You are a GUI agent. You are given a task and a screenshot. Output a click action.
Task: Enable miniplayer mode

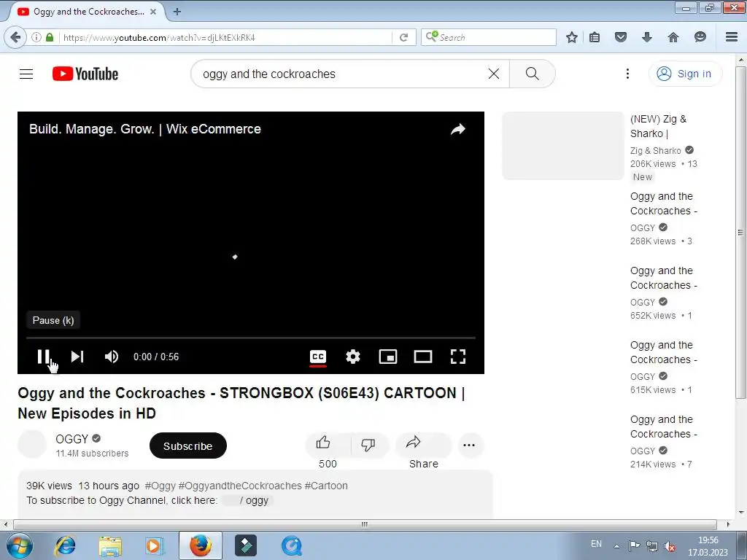(x=388, y=356)
